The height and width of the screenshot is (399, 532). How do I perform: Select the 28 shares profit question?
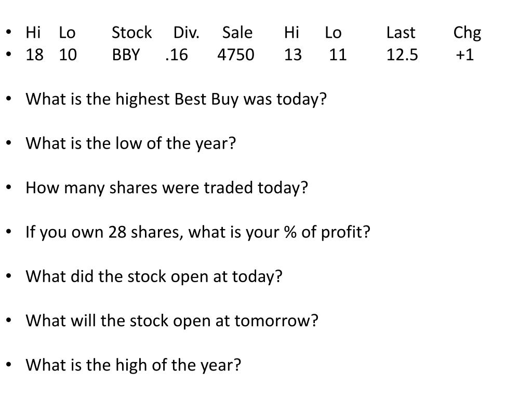tap(198, 232)
